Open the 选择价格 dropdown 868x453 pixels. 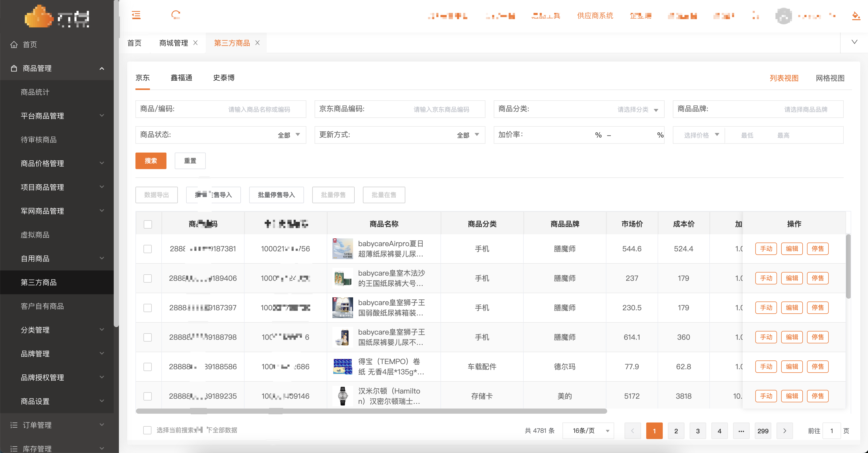click(x=699, y=135)
